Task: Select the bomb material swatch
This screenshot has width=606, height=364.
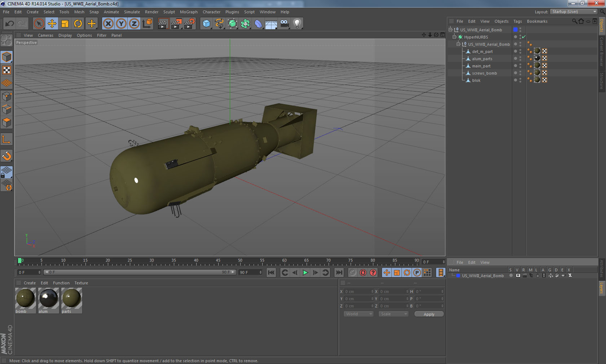Action: click(x=25, y=300)
